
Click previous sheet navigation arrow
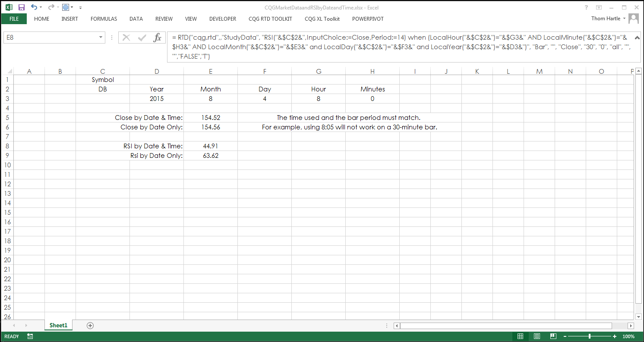pyautogui.click(x=14, y=326)
